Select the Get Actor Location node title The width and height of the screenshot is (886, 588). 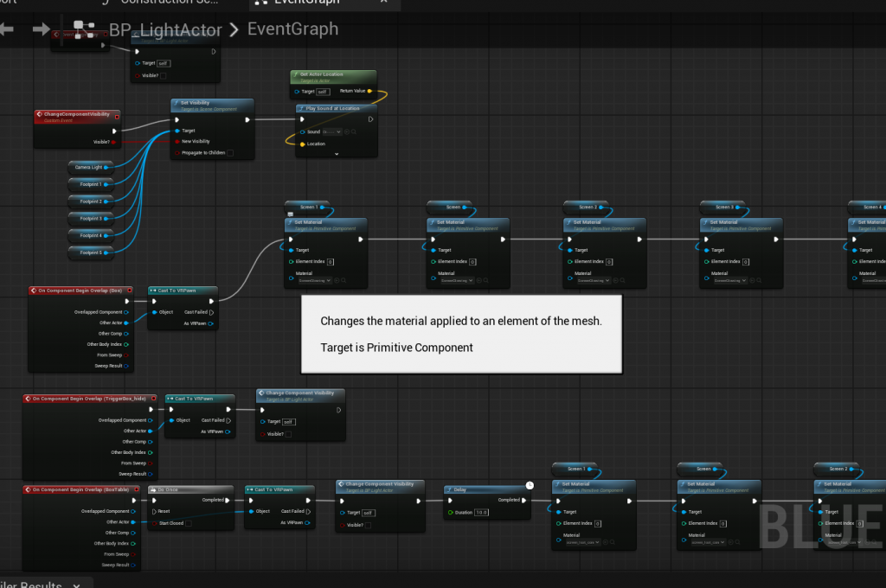pos(322,74)
